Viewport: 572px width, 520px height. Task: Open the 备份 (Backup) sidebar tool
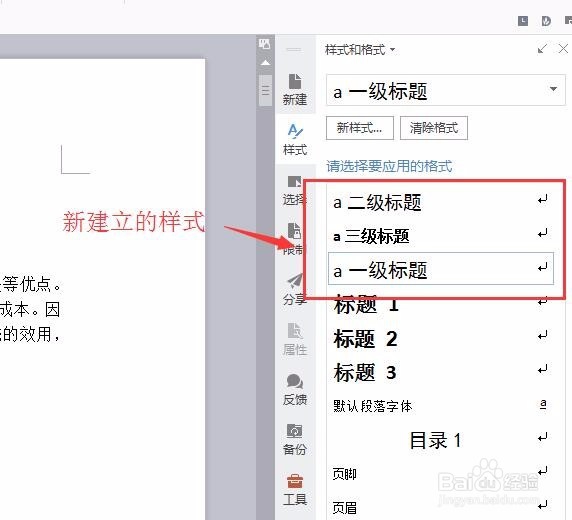point(295,439)
